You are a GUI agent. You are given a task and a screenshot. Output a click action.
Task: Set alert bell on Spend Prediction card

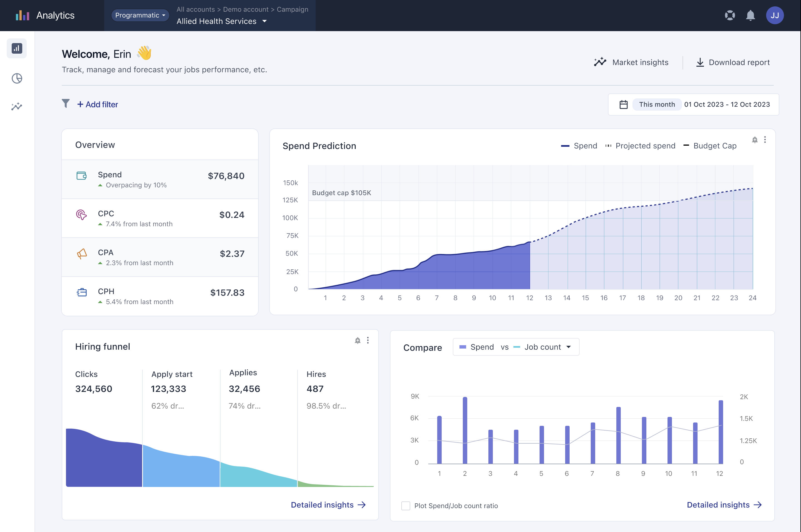(755, 140)
